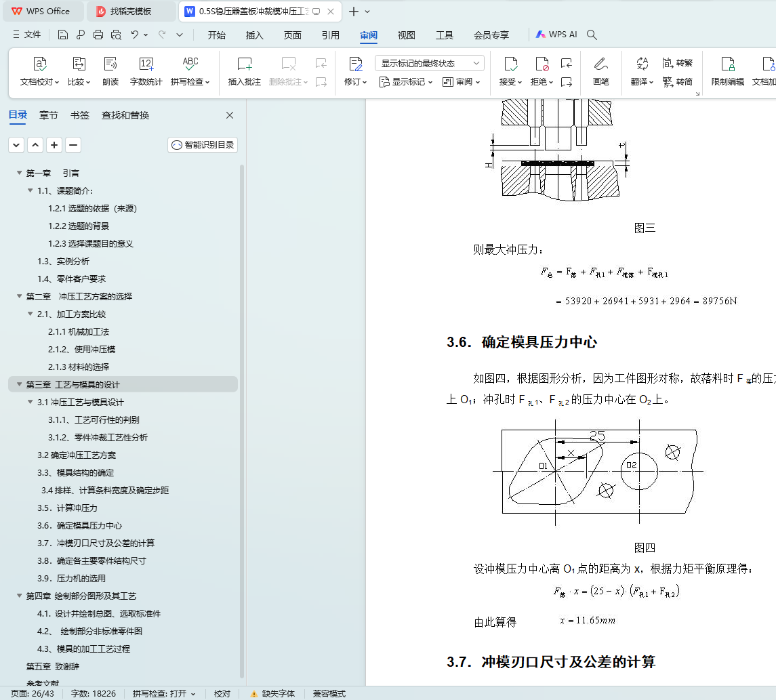Switch to the 开始 ribbon tab
The height and width of the screenshot is (700, 776).
coord(216,35)
